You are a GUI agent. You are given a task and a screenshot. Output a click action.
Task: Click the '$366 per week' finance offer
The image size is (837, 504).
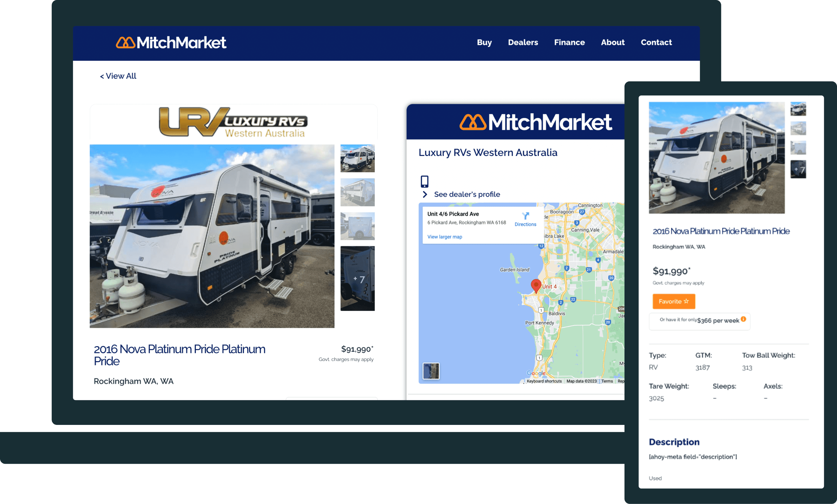[718, 321]
